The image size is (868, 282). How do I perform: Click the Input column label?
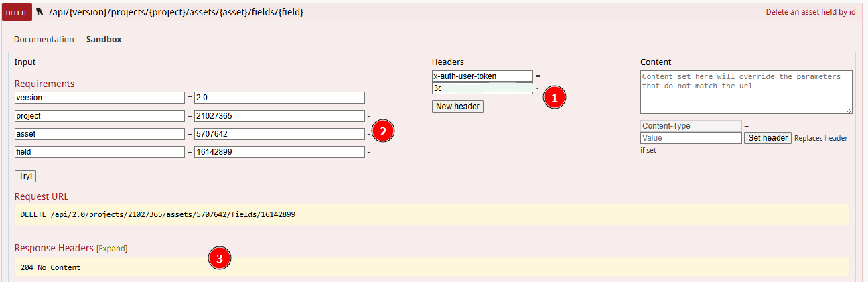click(x=25, y=62)
